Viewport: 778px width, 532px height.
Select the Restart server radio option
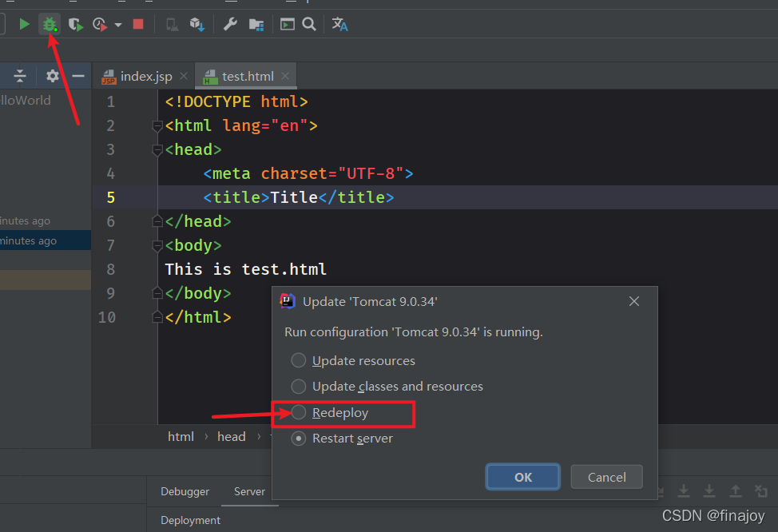[298, 439]
